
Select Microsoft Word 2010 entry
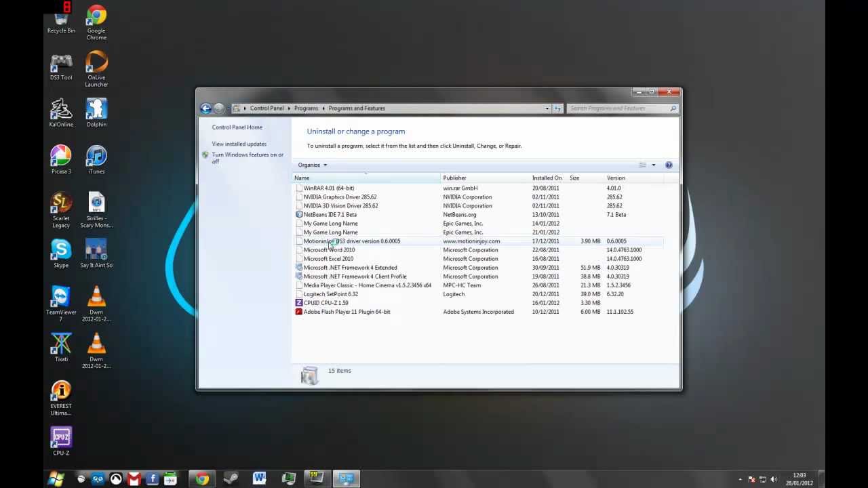point(479,249)
